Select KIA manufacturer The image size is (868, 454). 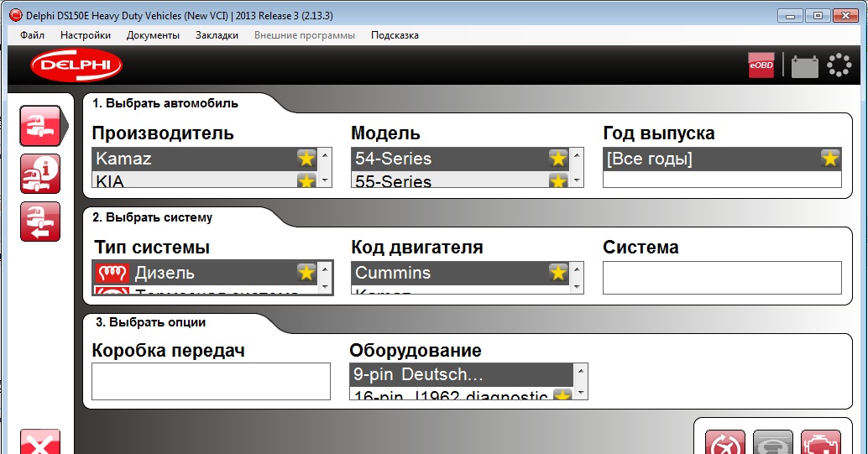pos(205,180)
